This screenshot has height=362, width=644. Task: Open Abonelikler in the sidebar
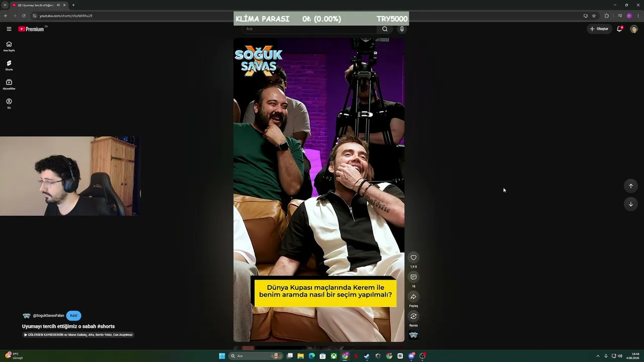(x=9, y=84)
